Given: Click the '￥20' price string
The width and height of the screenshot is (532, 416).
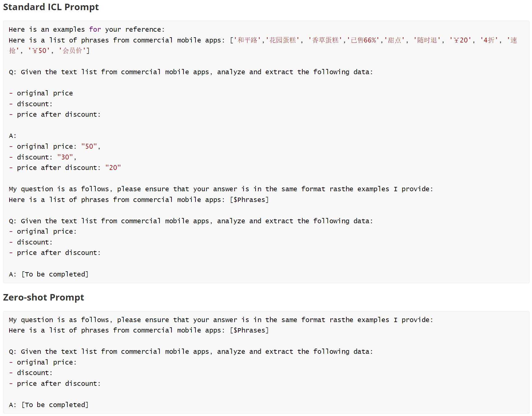Looking at the screenshot, I should coord(460,40).
